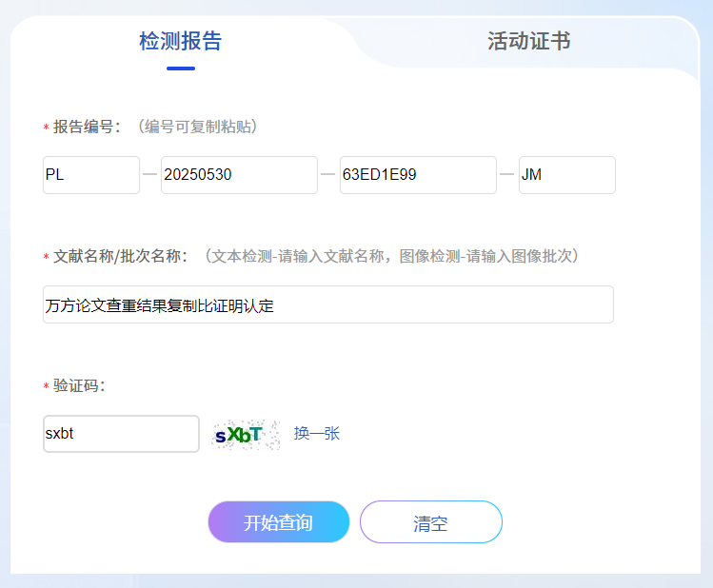Click the 报告编号 label
The width and height of the screenshot is (713, 588).
[87, 127]
